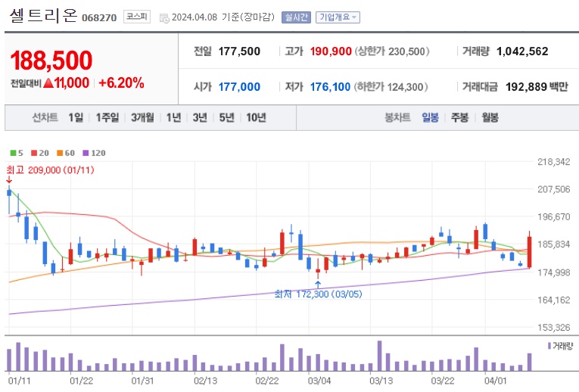
Task: Click the upper limit text 상한가 230,500
Action: [392, 51]
